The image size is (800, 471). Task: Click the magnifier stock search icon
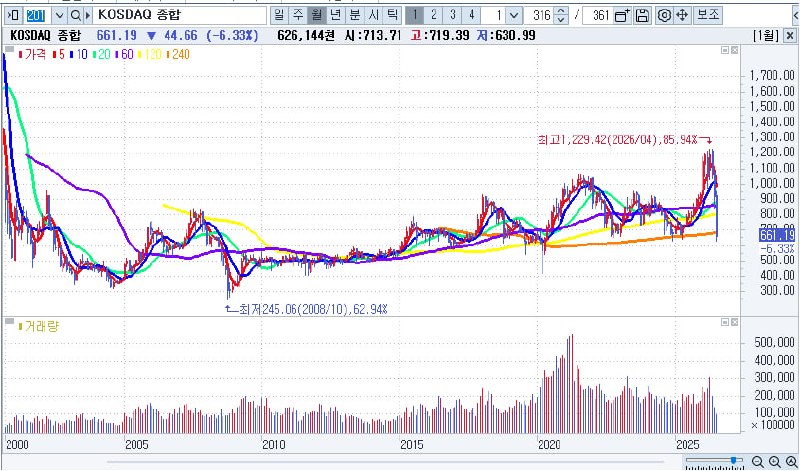[x=76, y=16]
